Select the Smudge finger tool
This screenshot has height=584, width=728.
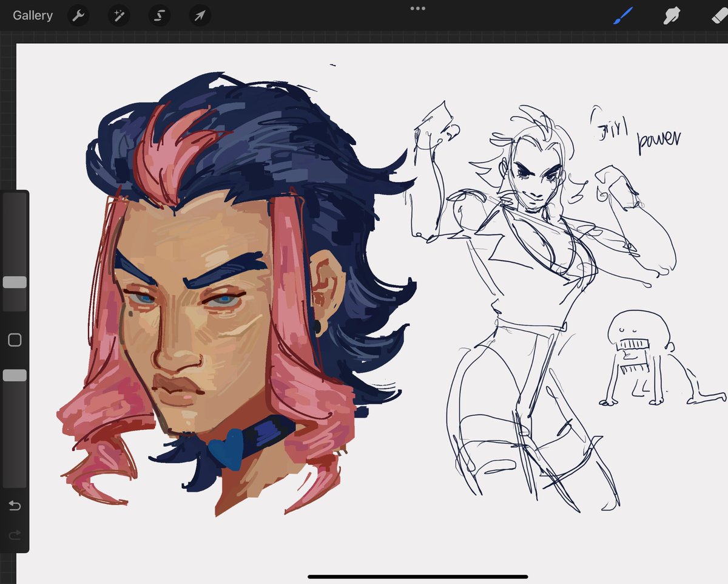pos(672,16)
